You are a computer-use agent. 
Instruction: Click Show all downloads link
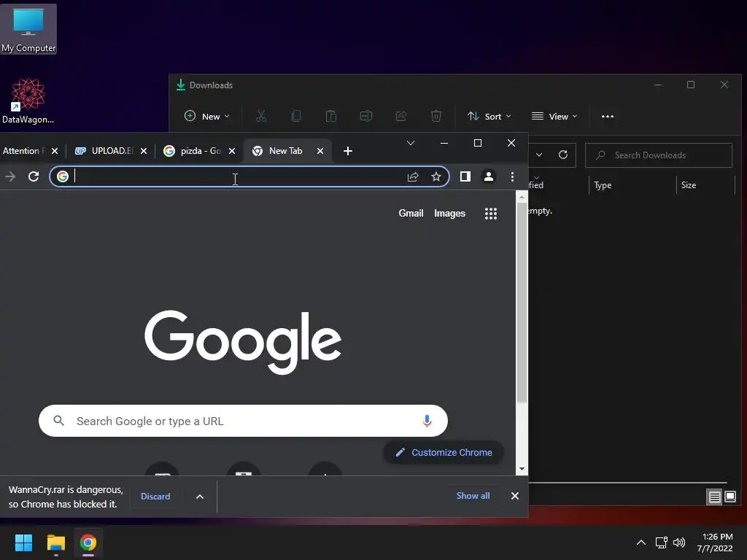473,496
